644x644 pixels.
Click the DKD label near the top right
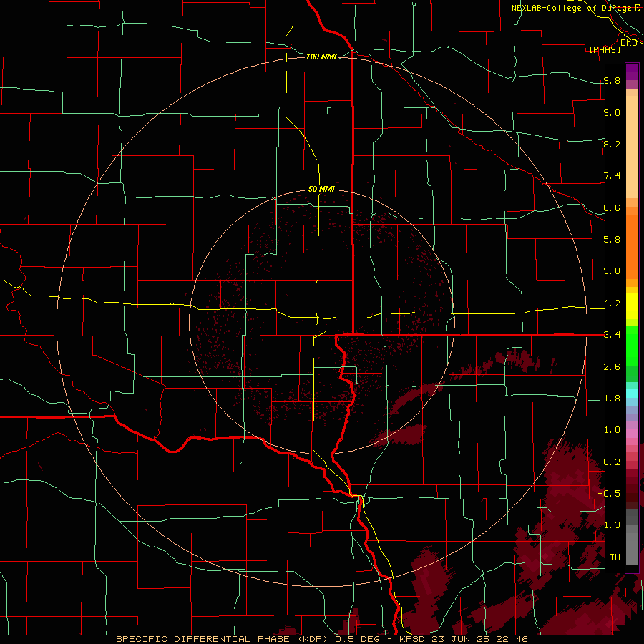629,42
